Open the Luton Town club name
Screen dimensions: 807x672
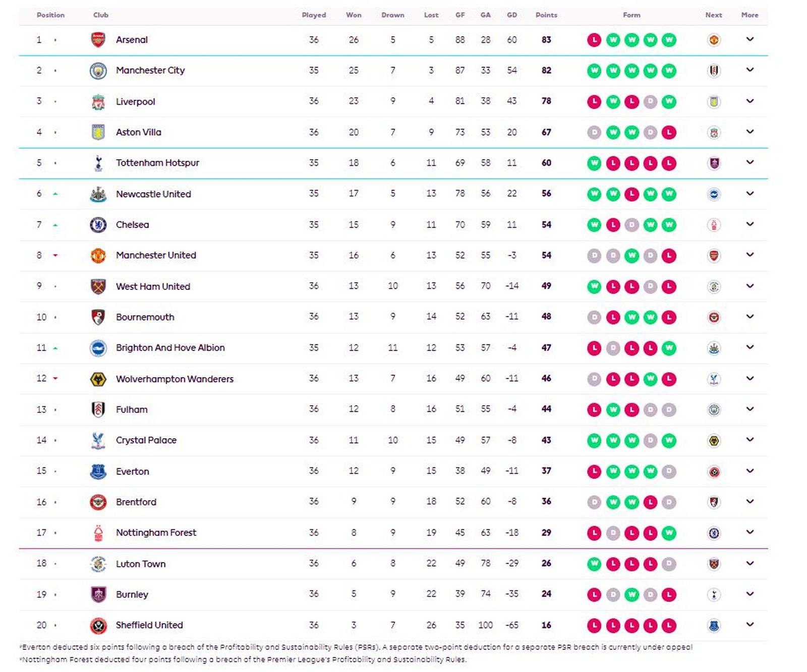click(x=141, y=564)
